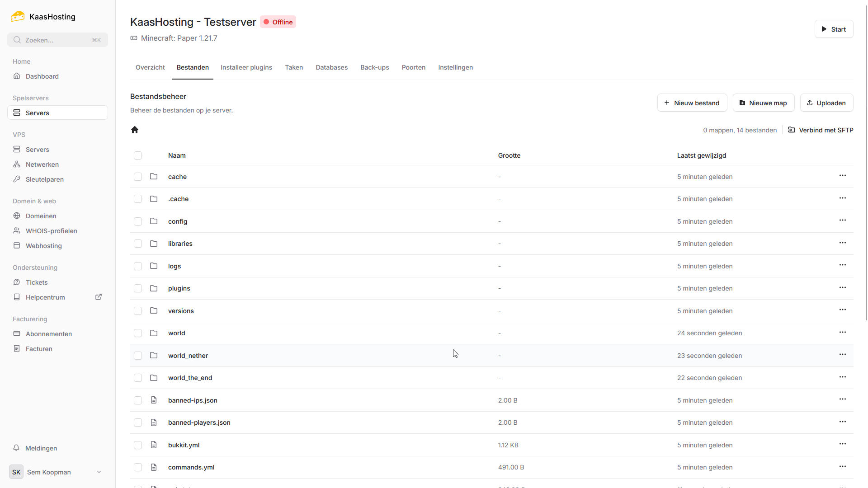Open the plugins folder icon
868x488 pixels.
[154, 288]
